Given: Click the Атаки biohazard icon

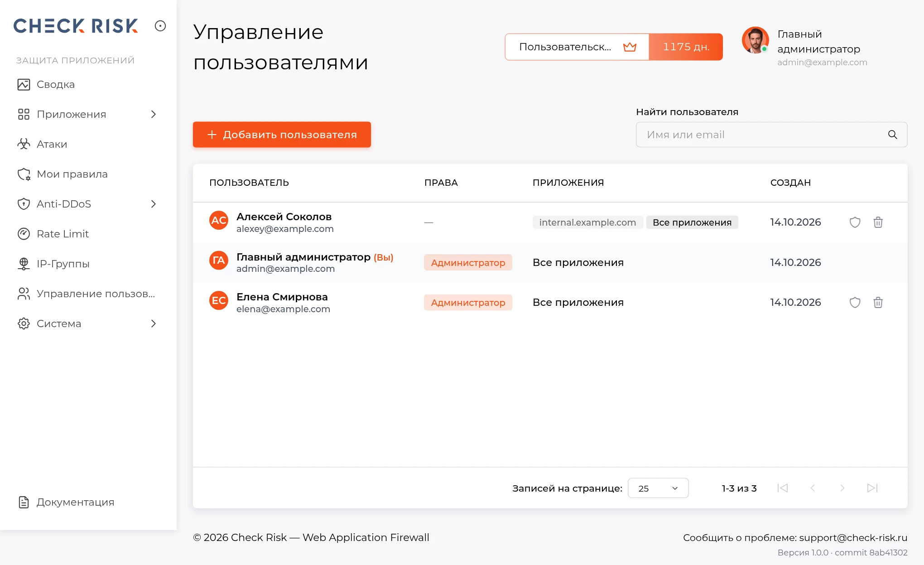Looking at the screenshot, I should pos(24,144).
